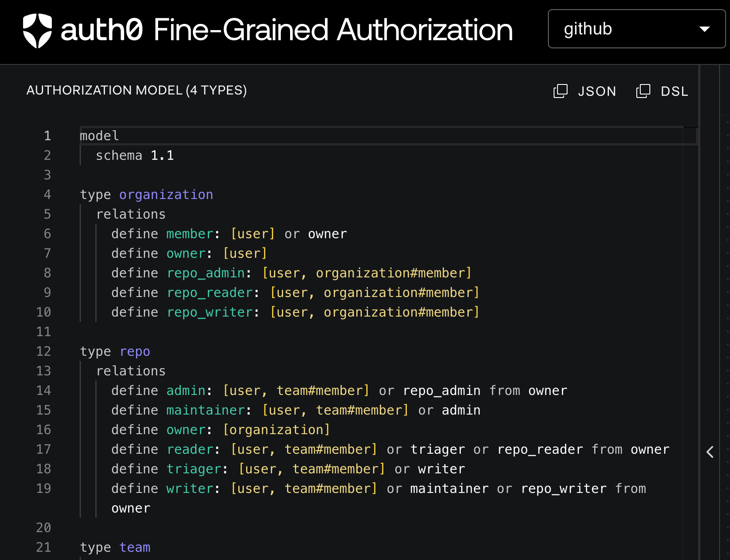
Task: Click 'relations' under type organization
Action: click(131, 214)
